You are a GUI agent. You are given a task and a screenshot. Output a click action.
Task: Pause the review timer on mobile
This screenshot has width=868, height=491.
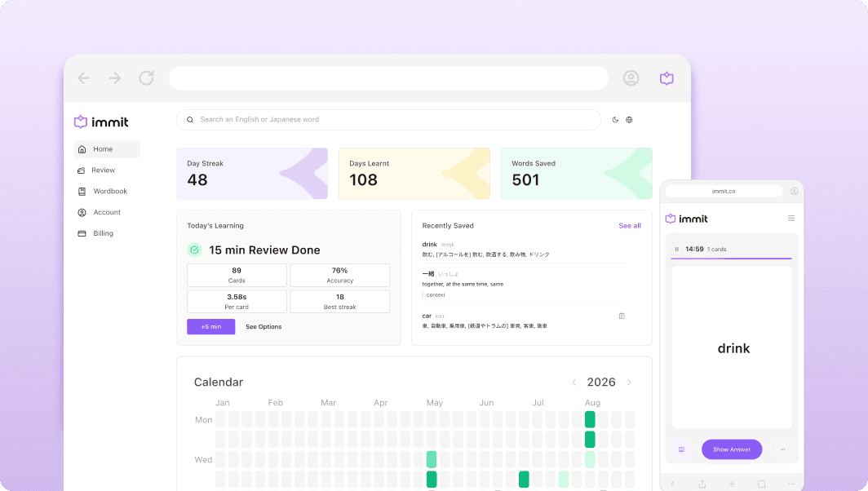click(x=676, y=249)
